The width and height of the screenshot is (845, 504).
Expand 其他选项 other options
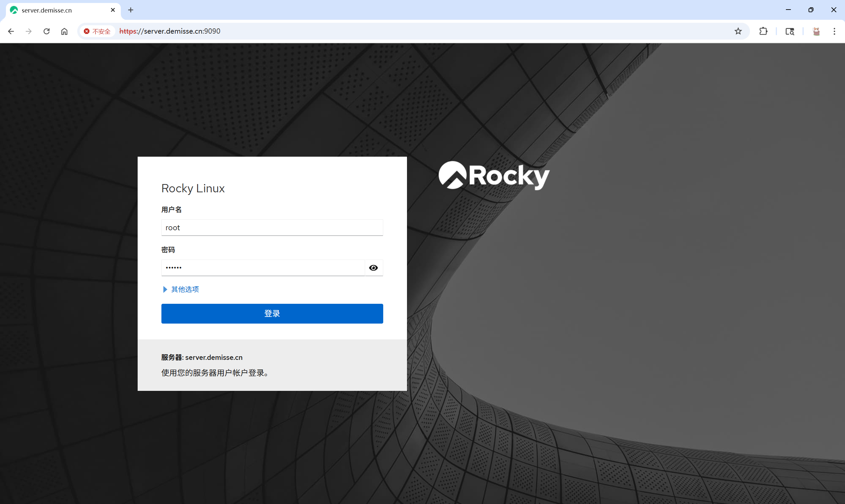pyautogui.click(x=181, y=289)
